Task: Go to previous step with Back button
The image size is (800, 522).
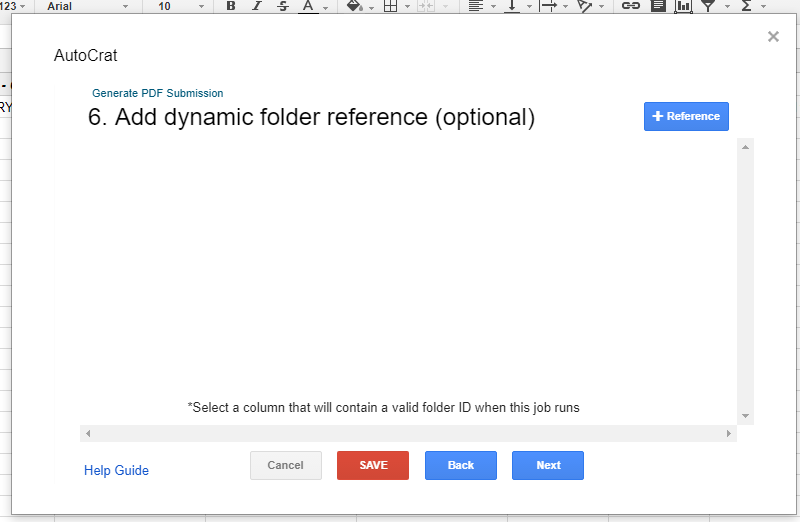Action: pos(460,465)
